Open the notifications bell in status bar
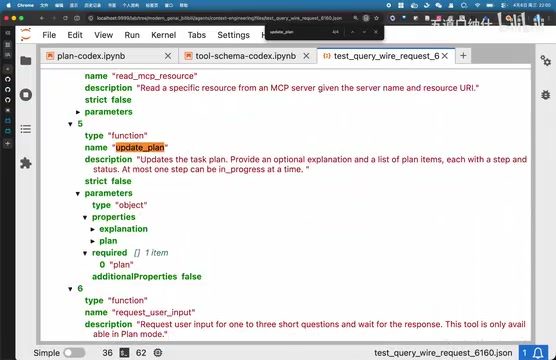The image size is (556, 360). pos(538,353)
